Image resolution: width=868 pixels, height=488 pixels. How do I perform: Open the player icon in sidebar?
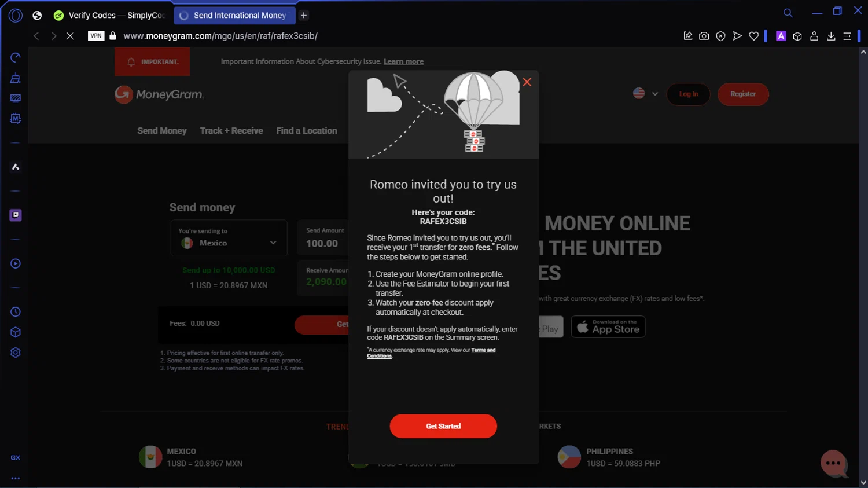[16, 263]
